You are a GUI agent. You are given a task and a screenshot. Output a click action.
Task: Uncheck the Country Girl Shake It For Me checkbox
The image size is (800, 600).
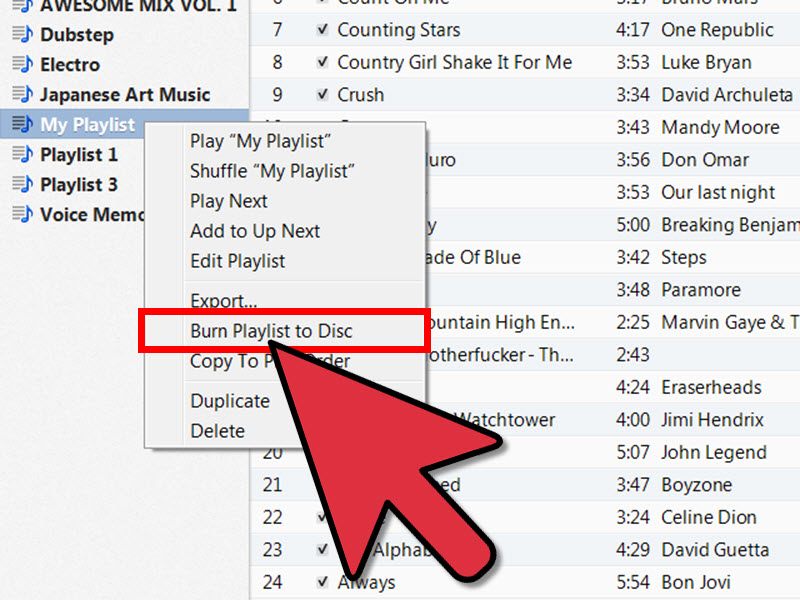pyautogui.click(x=322, y=62)
